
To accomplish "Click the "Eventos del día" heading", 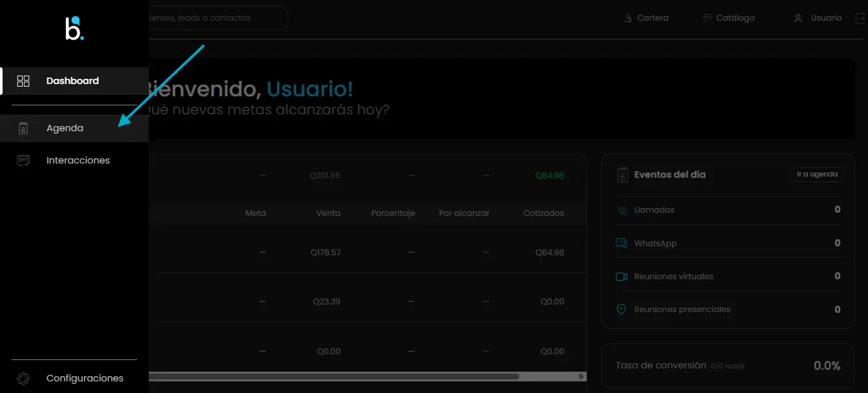I will [x=670, y=175].
